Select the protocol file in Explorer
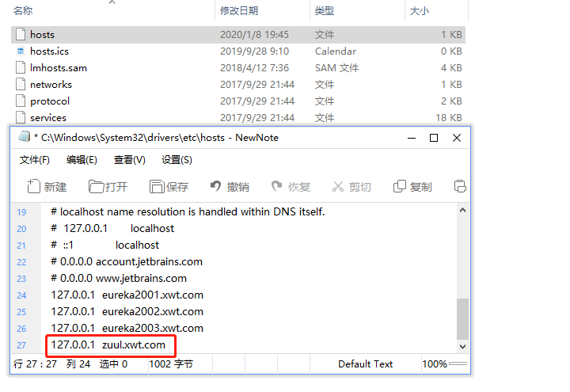The image size is (570, 392). pos(238,101)
